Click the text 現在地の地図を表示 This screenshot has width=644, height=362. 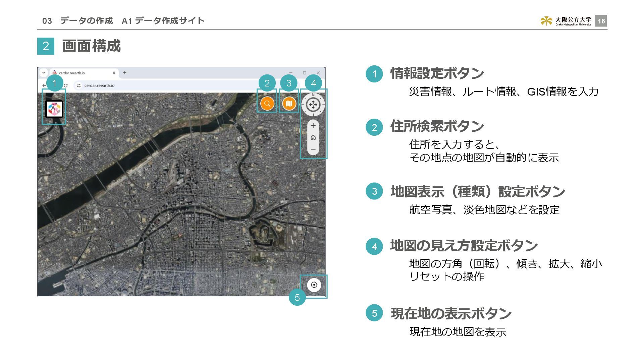(x=458, y=332)
